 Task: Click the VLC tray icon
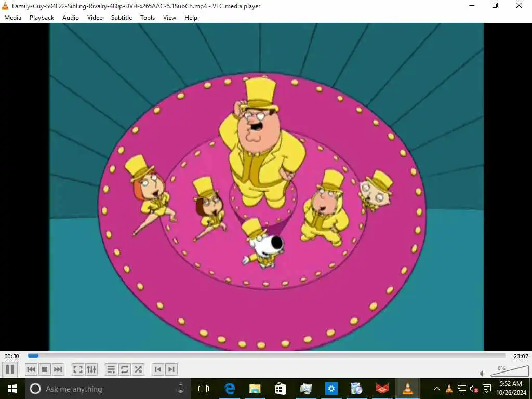pyautogui.click(x=449, y=389)
